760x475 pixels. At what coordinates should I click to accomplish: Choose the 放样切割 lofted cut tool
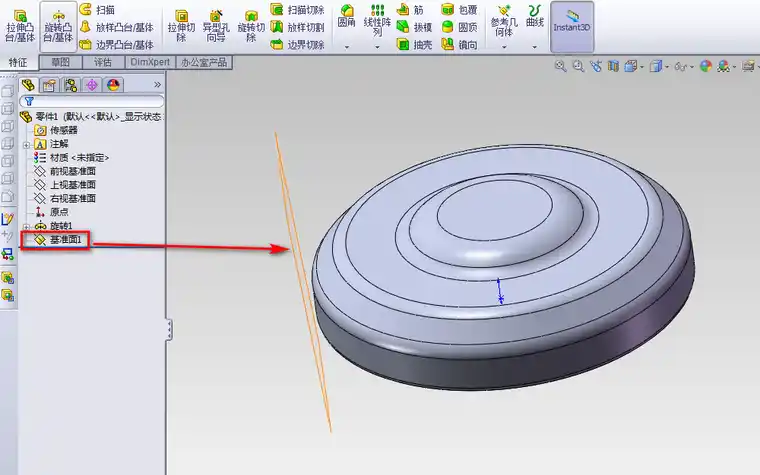click(x=298, y=27)
